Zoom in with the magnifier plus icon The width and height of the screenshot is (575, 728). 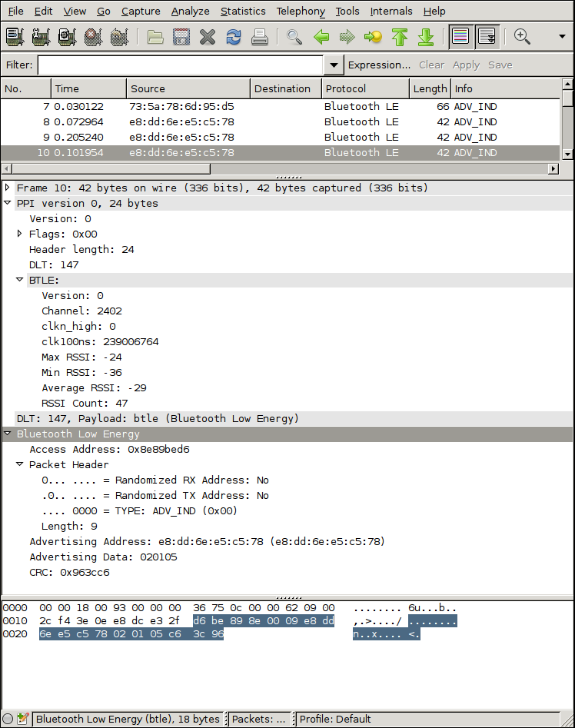coord(522,37)
